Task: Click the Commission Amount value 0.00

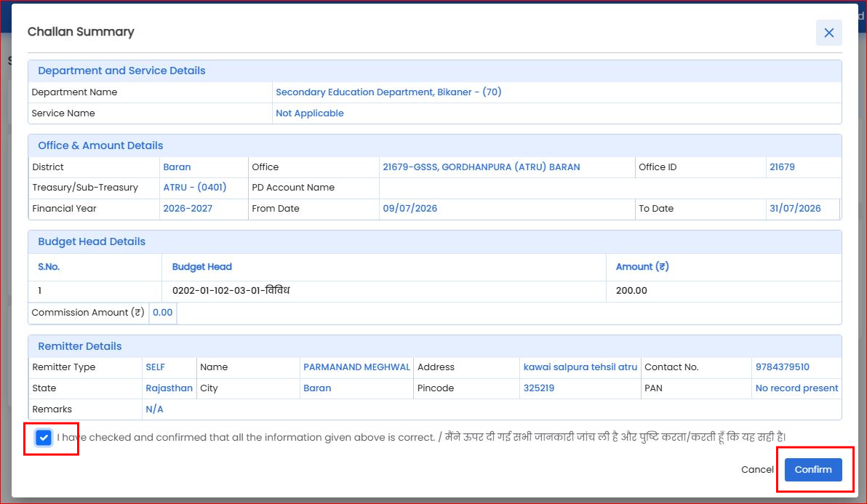Action: click(163, 312)
